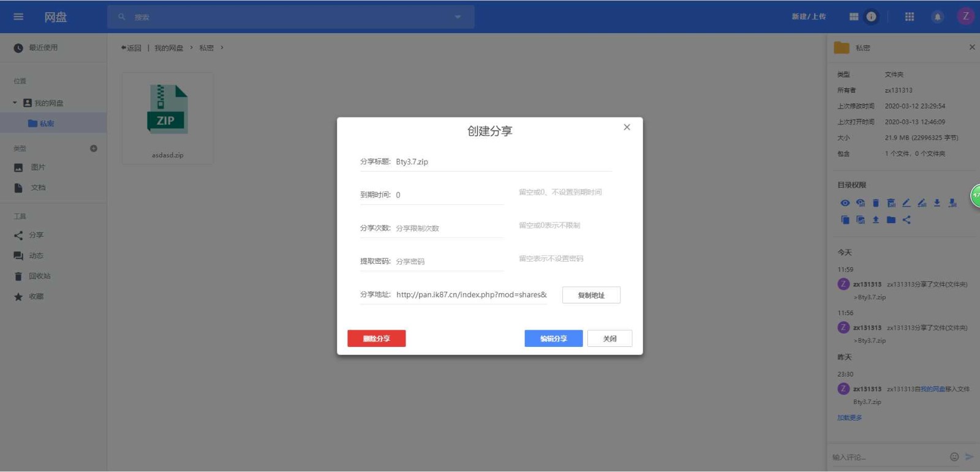
Task: Switch file list view layout icon
Action: tap(854, 17)
